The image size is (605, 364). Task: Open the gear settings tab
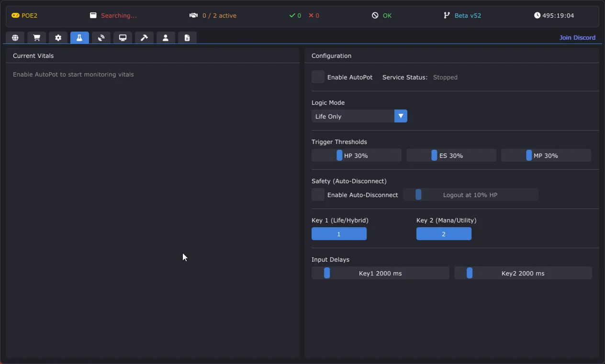(x=58, y=38)
